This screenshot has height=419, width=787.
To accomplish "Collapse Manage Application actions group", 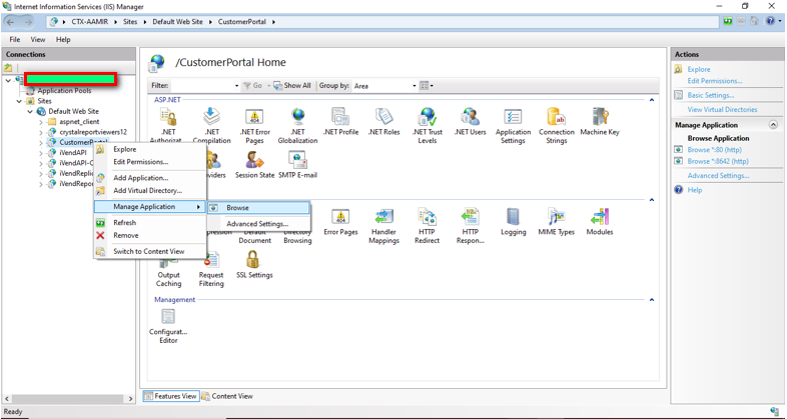I will 773,124.
